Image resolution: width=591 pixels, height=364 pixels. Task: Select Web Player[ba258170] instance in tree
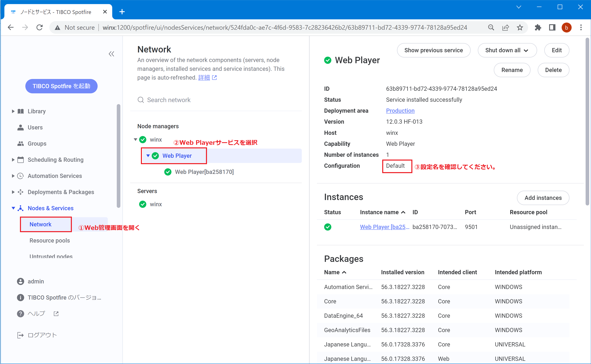pos(204,172)
